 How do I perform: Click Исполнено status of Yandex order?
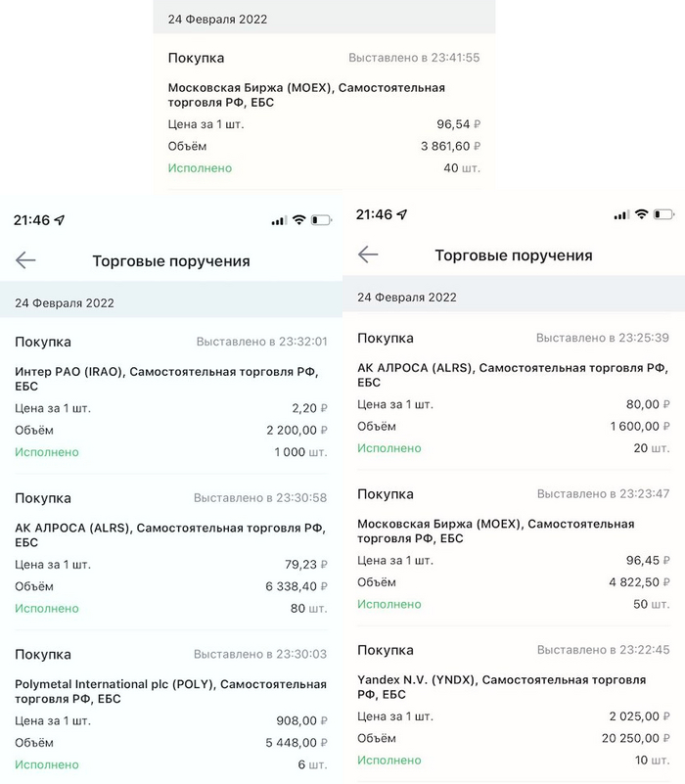[x=388, y=760]
